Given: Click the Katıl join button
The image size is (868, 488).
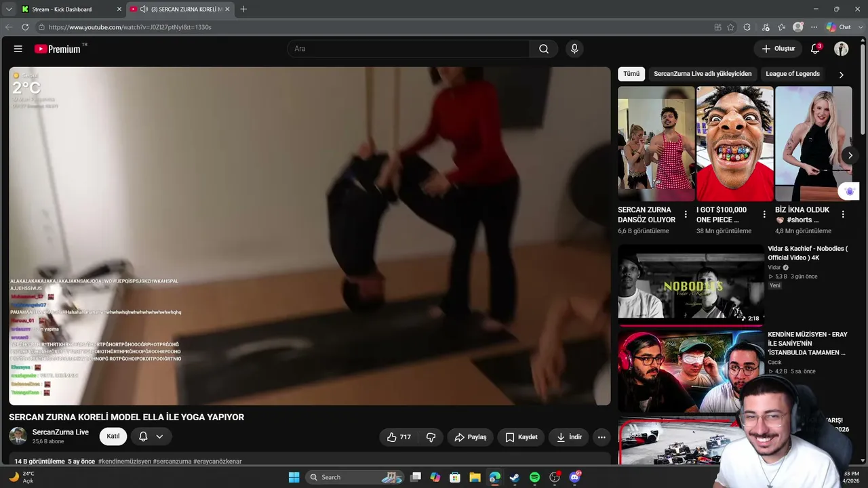Looking at the screenshot, I should pos(113,436).
